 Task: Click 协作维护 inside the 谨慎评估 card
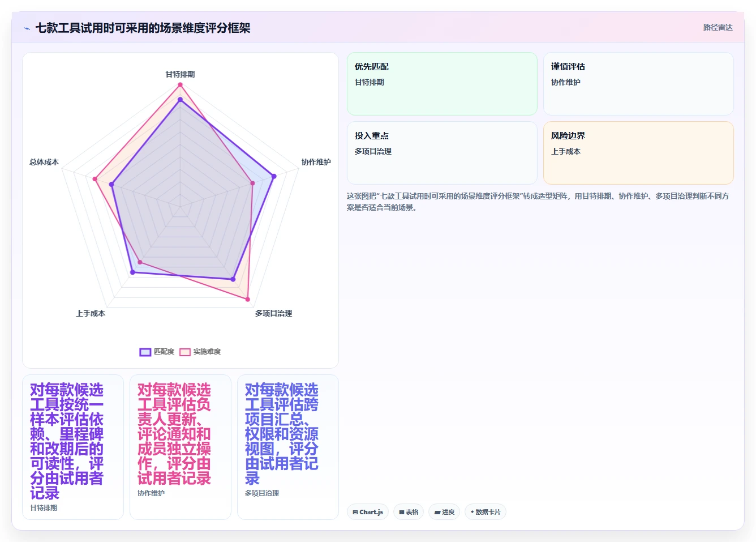[566, 82]
